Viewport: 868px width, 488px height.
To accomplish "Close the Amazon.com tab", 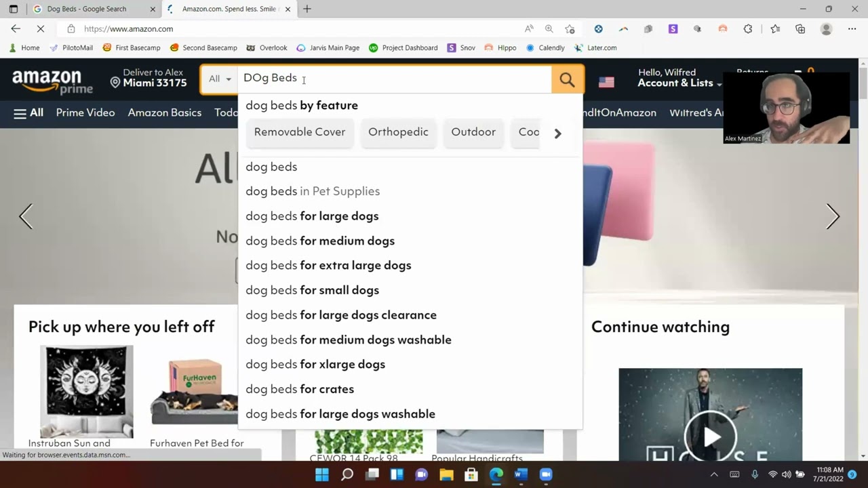I will point(288,9).
